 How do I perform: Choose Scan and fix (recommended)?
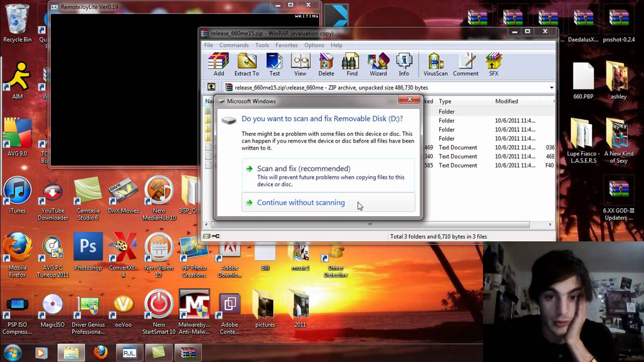(328, 175)
